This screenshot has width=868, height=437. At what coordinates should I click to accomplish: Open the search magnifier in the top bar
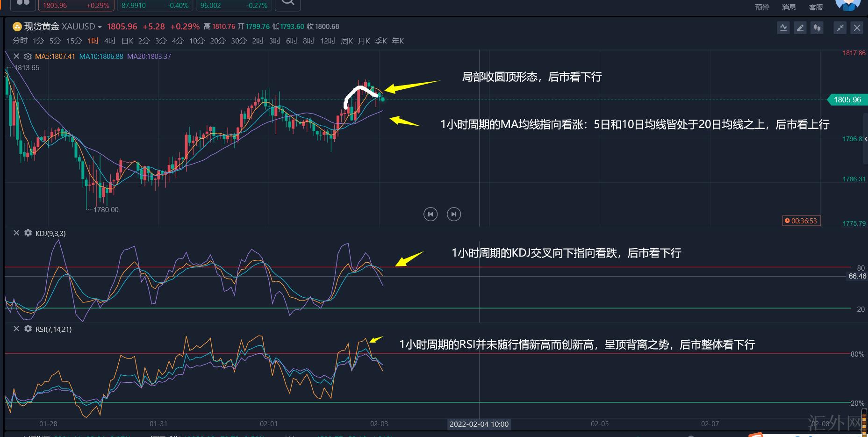click(288, 4)
